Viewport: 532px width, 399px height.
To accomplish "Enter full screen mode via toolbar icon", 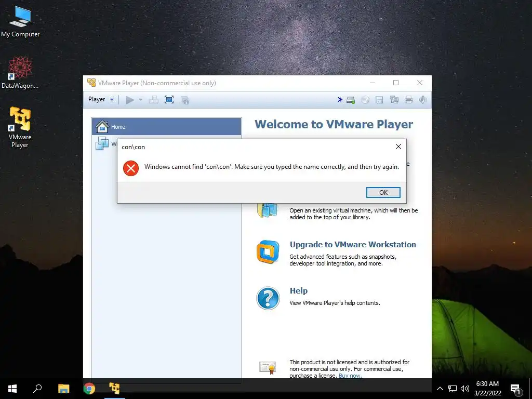I will pos(169,100).
